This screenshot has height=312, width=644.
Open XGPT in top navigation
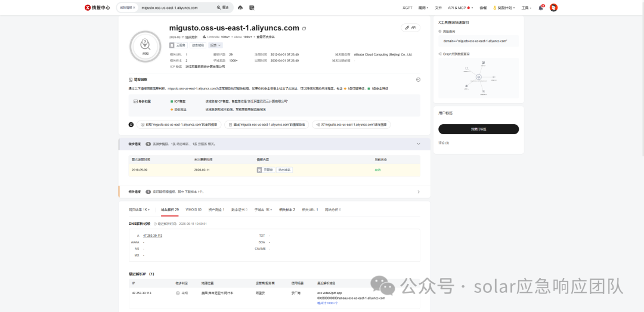407,8
